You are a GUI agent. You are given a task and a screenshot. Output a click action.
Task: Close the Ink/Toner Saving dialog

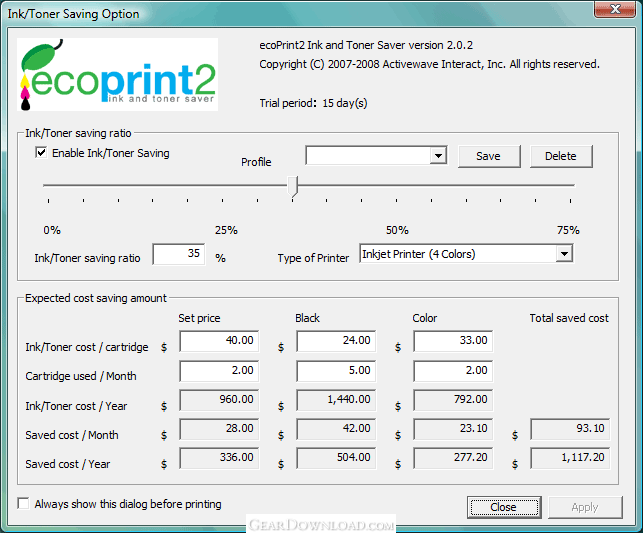[504, 508]
